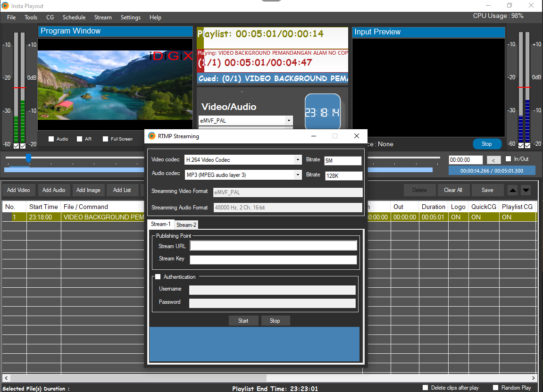Viewport: 543px width, 392px height.
Task: Click the Add Audio button
Action: tap(54, 190)
